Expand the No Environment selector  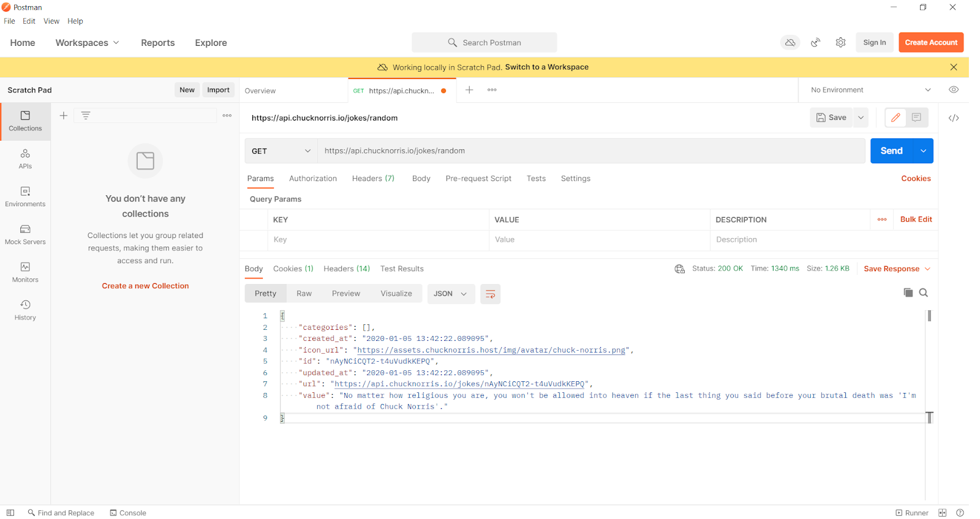click(870, 90)
